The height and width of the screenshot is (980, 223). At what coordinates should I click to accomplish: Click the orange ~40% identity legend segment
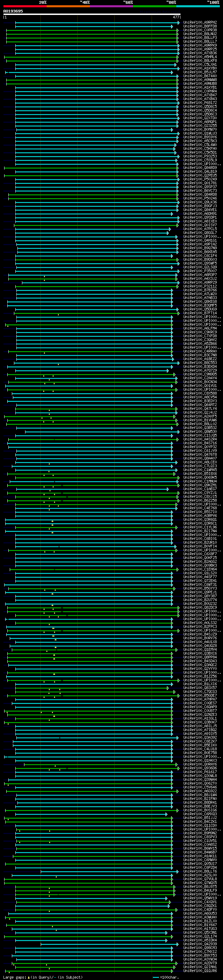(68, 6)
